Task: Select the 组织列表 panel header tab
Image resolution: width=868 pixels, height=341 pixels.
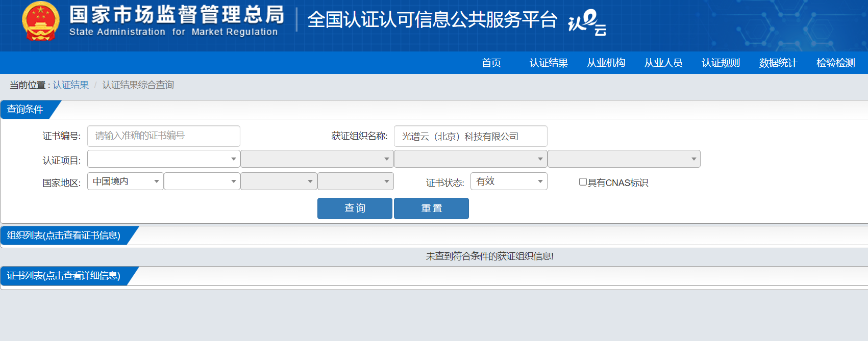Action: click(64, 235)
